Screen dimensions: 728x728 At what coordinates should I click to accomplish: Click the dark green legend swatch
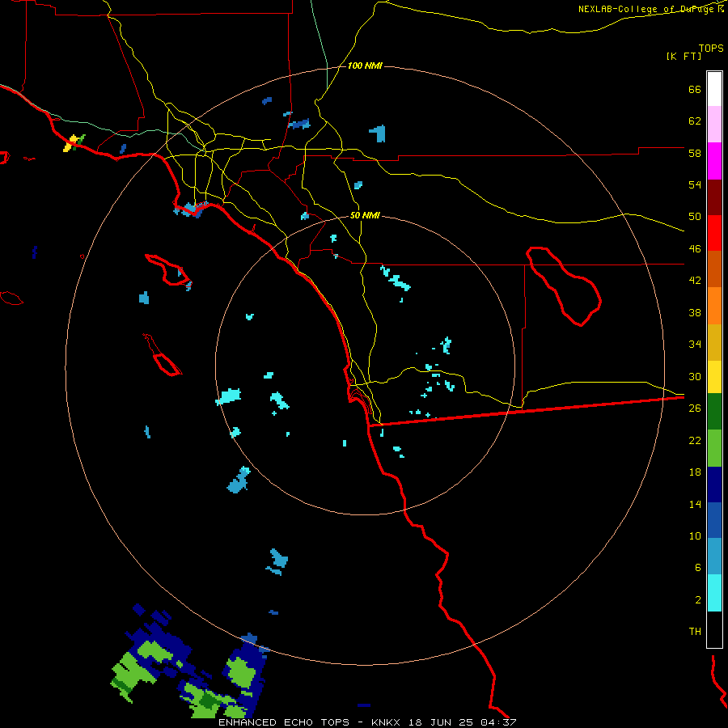click(x=714, y=412)
